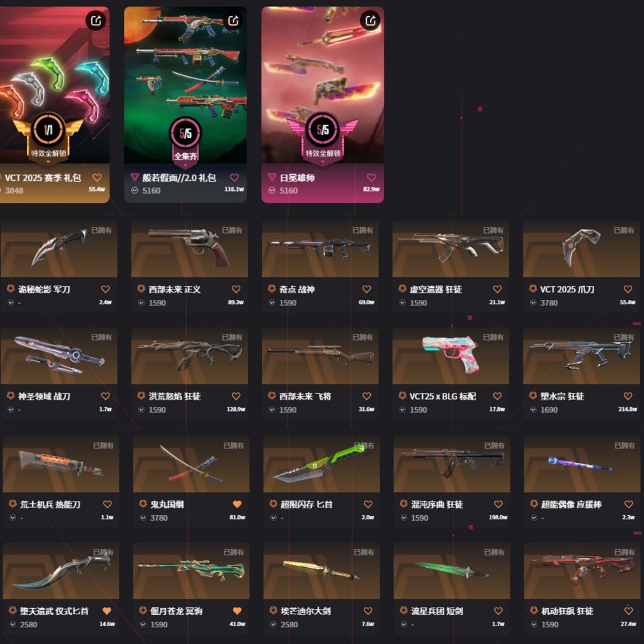Click the 5/5 特效全解锁 badge on 日冕雄师
Viewport: 644px width, 644px height.
(x=323, y=138)
